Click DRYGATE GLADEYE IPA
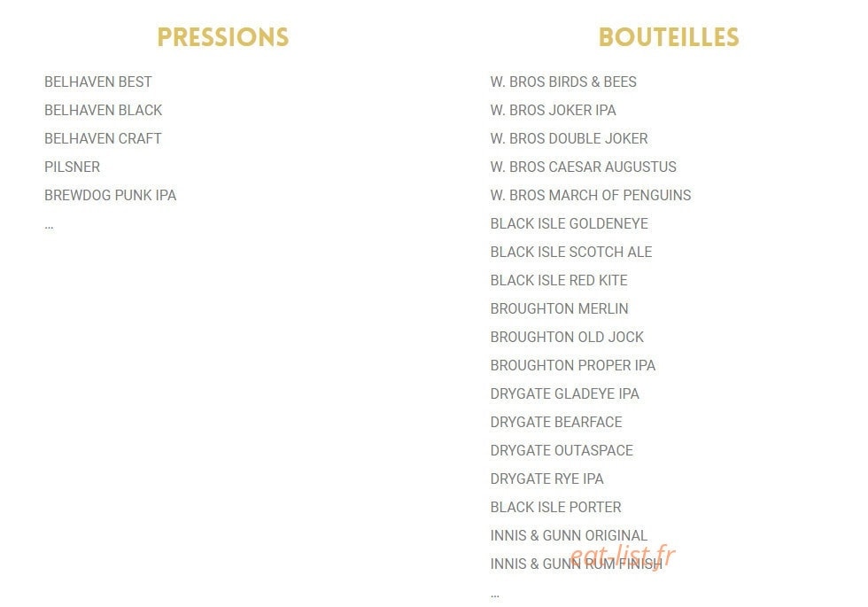Screen dimensions: 868x607 pyautogui.click(x=565, y=393)
